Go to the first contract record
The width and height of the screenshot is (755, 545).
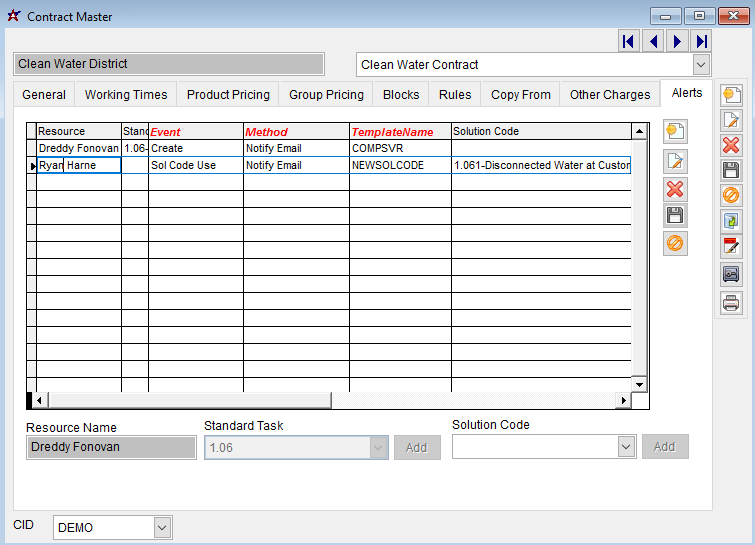click(x=628, y=41)
